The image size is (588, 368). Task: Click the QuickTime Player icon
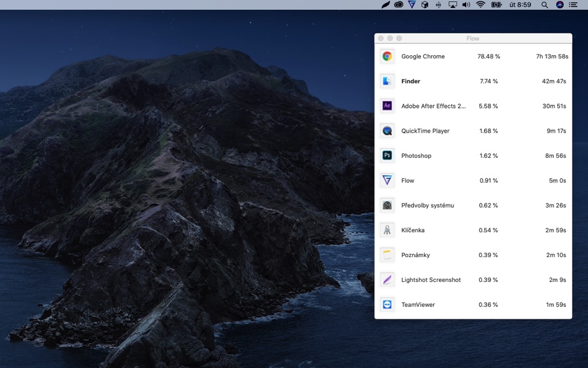tap(387, 131)
